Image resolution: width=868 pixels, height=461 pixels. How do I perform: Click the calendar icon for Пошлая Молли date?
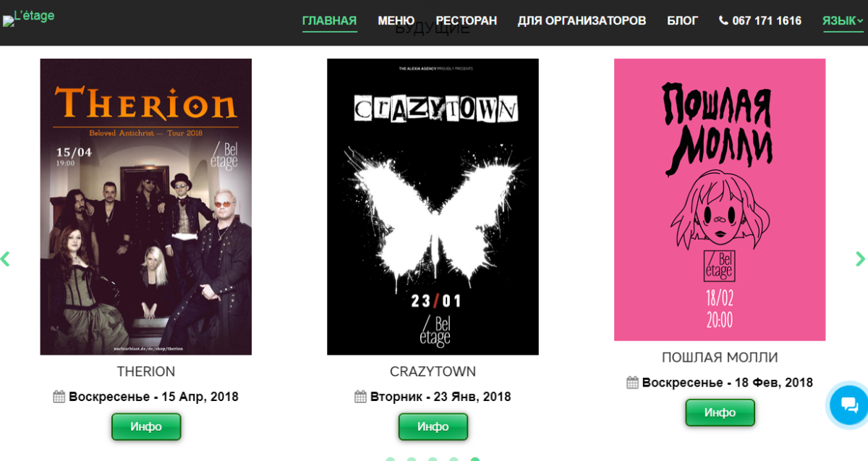point(632,382)
